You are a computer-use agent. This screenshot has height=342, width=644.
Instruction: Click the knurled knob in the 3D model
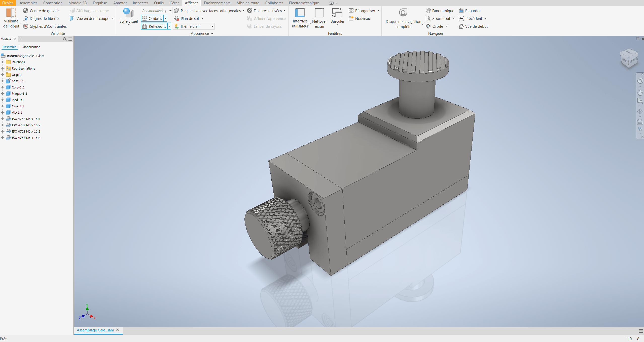pos(274,228)
